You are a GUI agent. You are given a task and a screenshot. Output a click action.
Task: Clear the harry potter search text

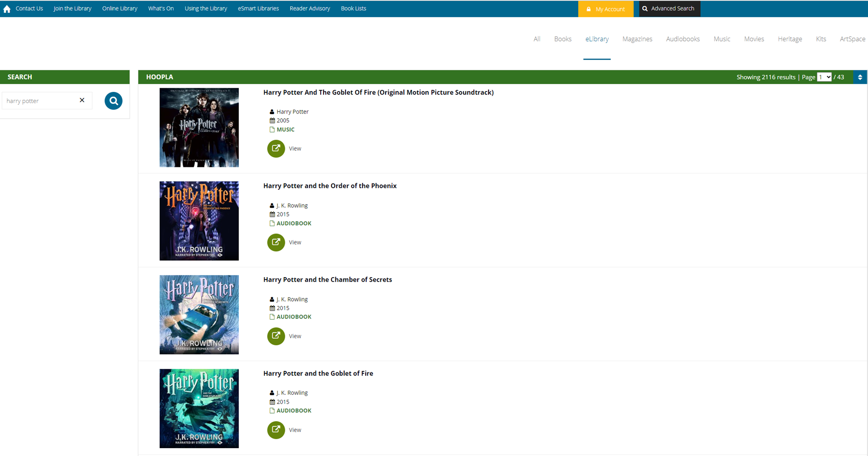[82, 100]
